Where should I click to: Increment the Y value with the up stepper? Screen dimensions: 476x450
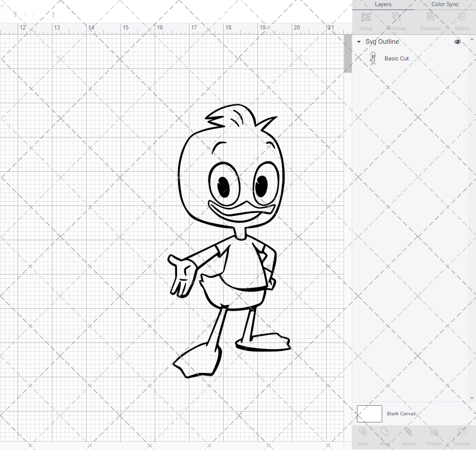54,13
